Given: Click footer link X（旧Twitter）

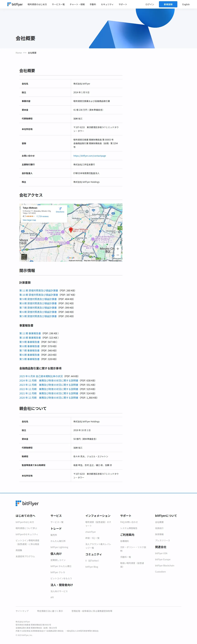Looking at the screenshot, I should (92, 561).
